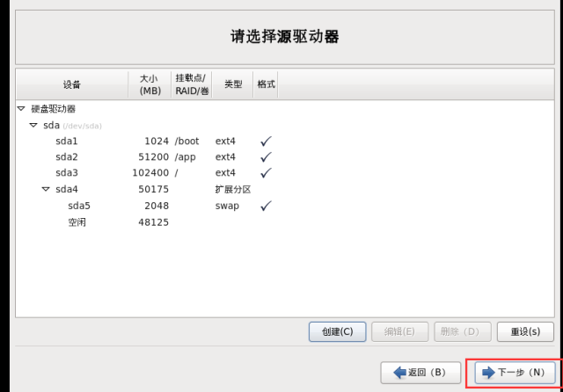The height and width of the screenshot is (392, 563).
Task: Click the /app mount point cell
Action: point(186,157)
